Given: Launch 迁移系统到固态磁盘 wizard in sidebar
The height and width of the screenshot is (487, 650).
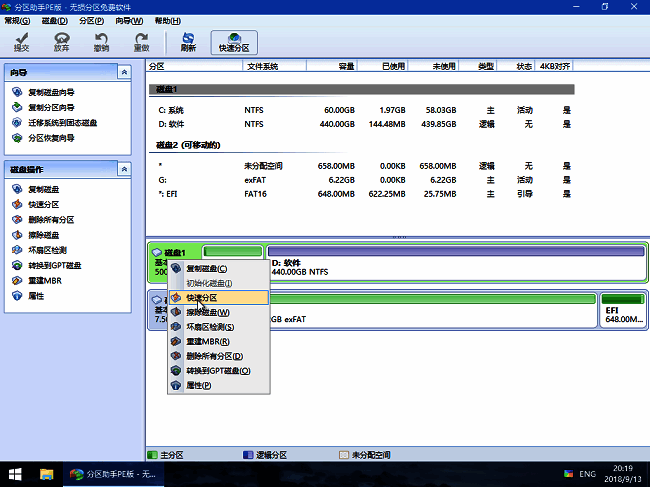Looking at the screenshot, I should click(x=60, y=122).
